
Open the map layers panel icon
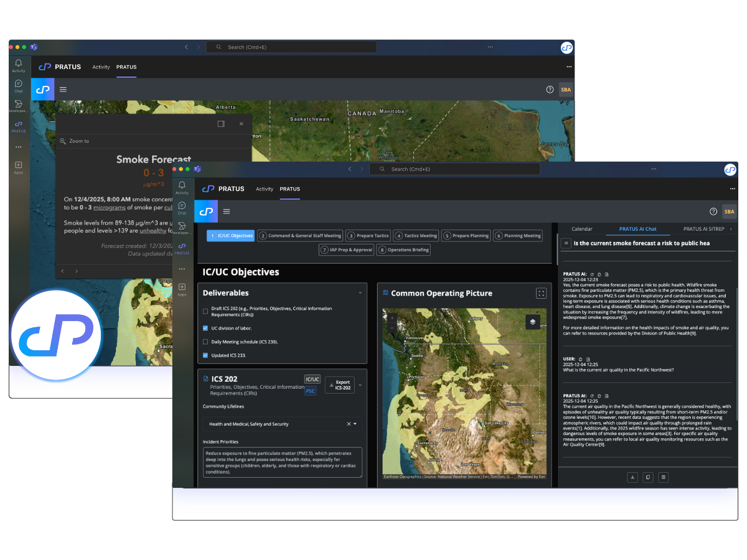(x=532, y=322)
